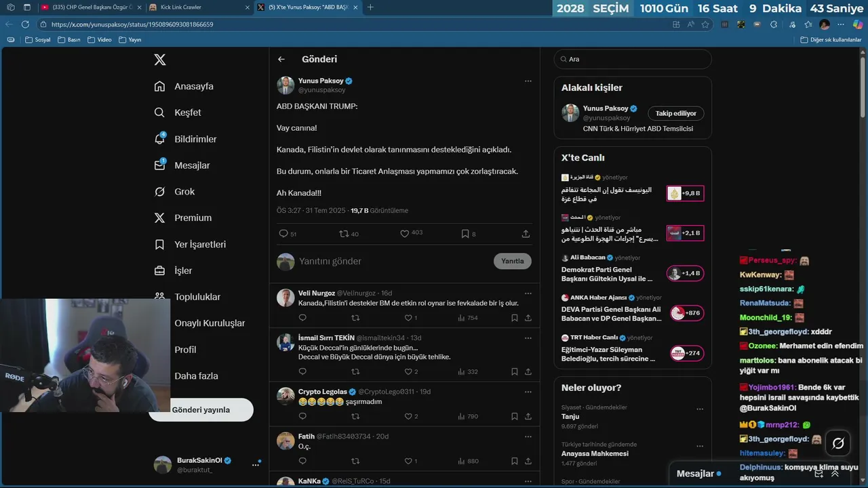
Task: Click the Ara search box
Action: 633,59
